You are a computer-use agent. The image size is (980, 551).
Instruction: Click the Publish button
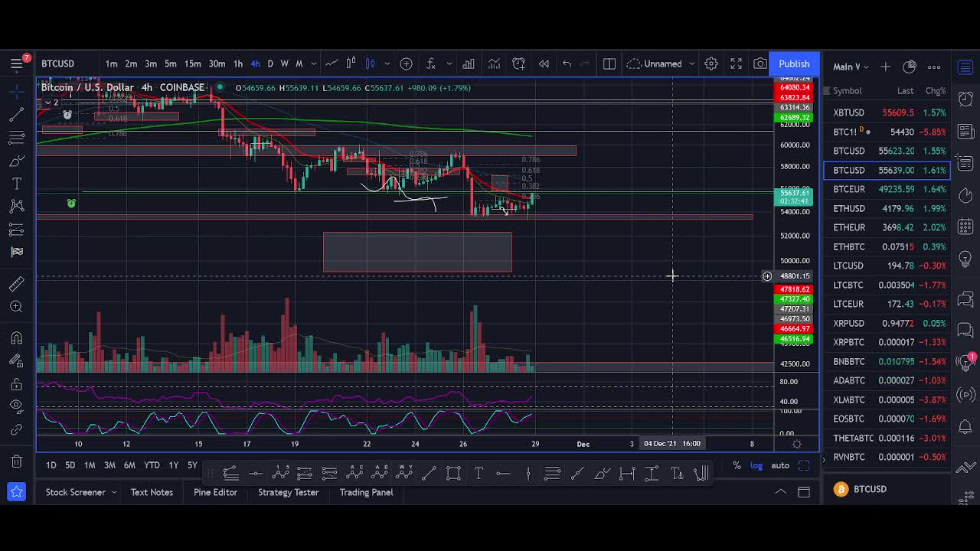point(794,64)
